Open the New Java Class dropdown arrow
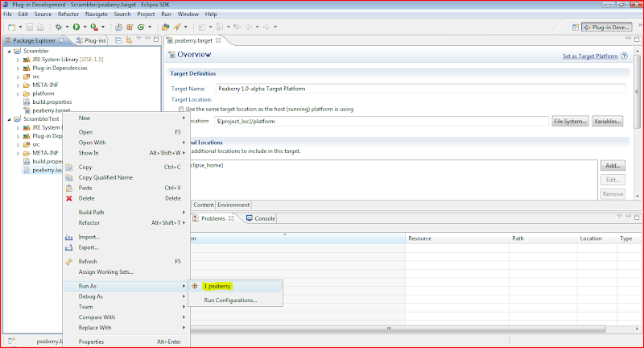The height and width of the screenshot is (348, 644). point(150,27)
